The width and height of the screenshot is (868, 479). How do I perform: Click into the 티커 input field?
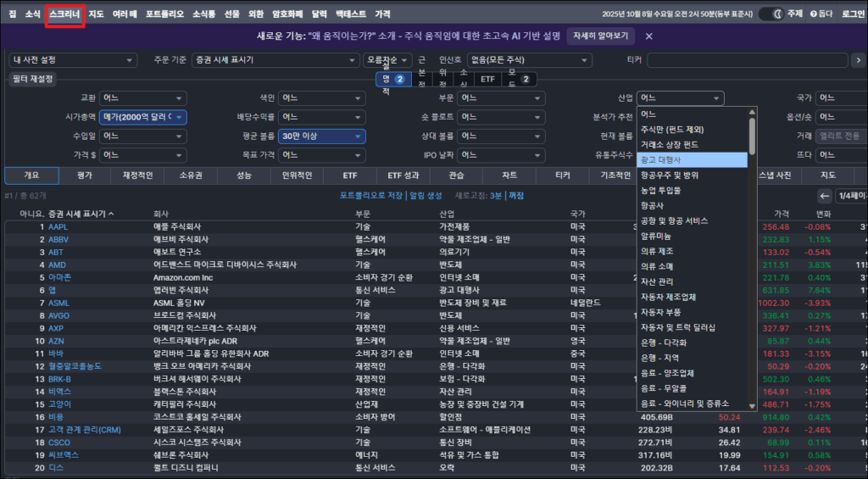(x=747, y=60)
